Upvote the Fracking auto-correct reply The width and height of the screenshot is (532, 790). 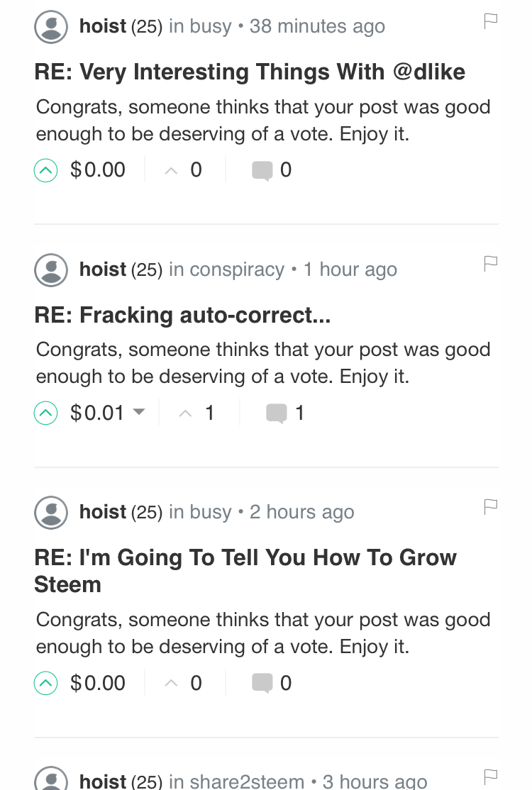[x=46, y=413]
